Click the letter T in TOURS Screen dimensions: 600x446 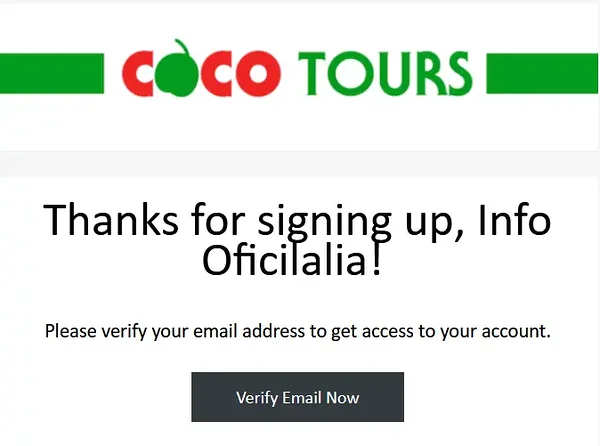point(311,74)
